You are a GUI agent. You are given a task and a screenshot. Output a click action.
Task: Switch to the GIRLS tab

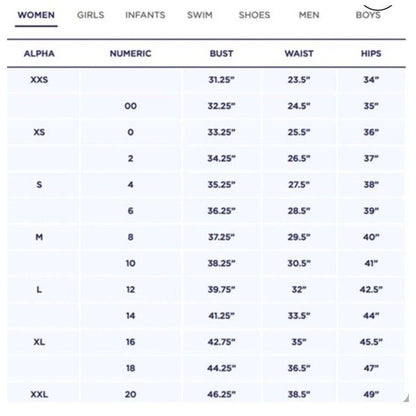coord(90,15)
